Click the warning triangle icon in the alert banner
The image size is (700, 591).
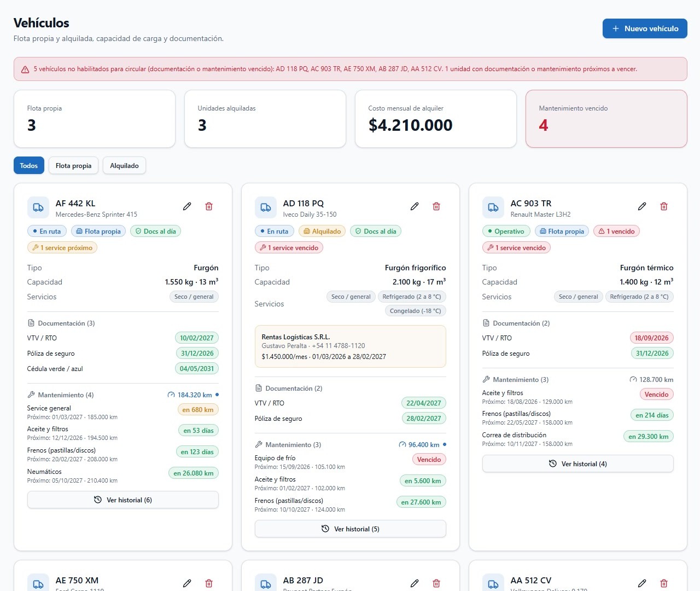tap(25, 69)
